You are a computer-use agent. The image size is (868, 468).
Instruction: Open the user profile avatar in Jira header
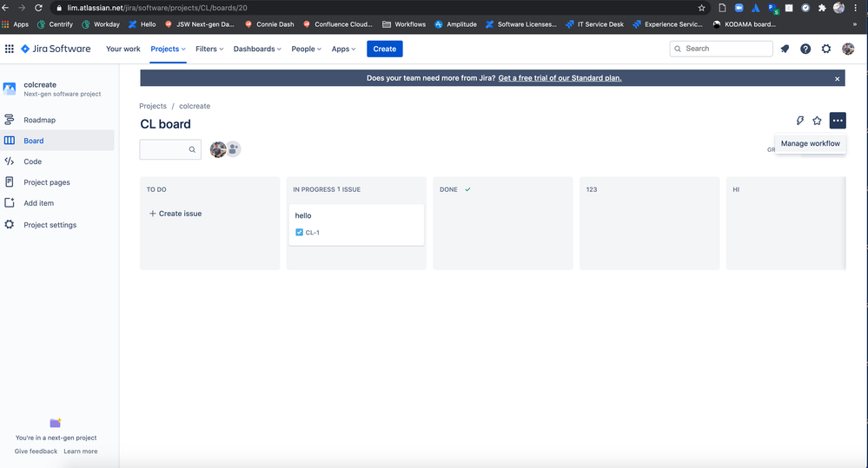(x=847, y=49)
